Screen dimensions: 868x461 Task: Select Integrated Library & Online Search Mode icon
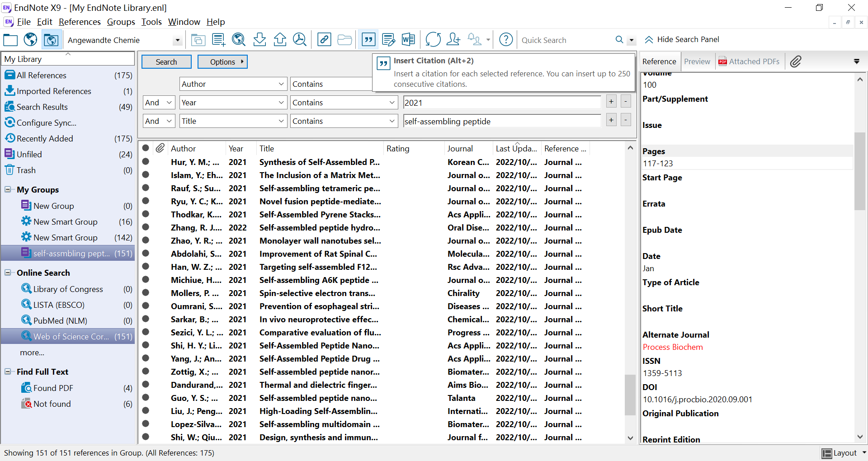tap(51, 40)
